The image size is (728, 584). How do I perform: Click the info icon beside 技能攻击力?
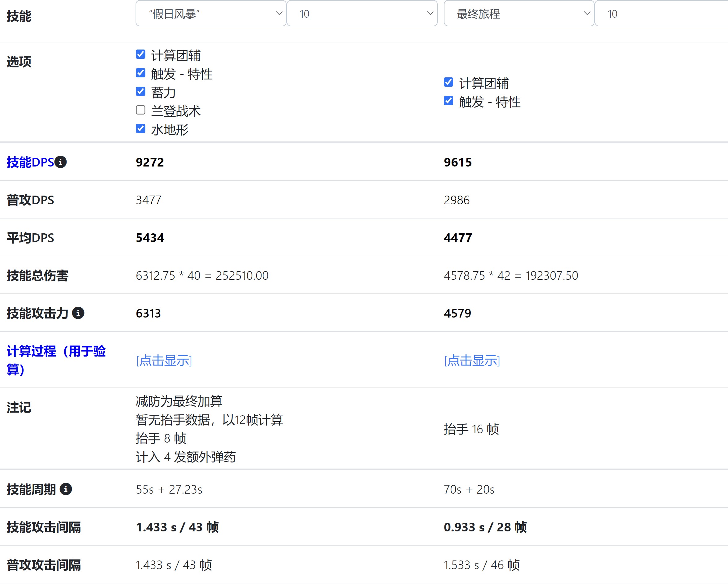(x=79, y=313)
